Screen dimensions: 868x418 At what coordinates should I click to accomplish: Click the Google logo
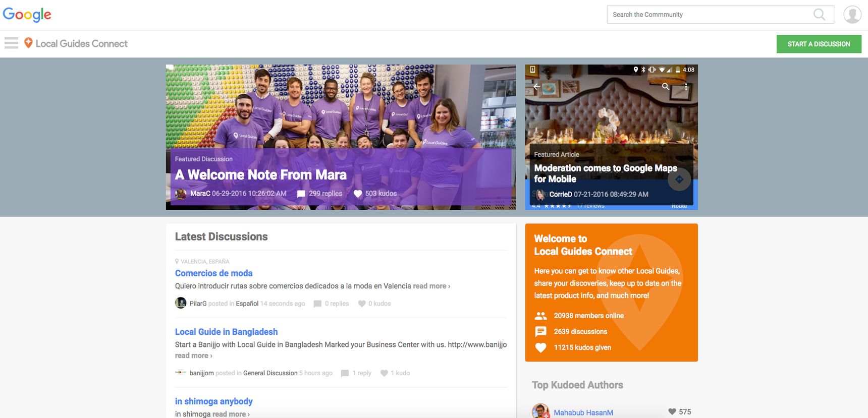point(27,15)
